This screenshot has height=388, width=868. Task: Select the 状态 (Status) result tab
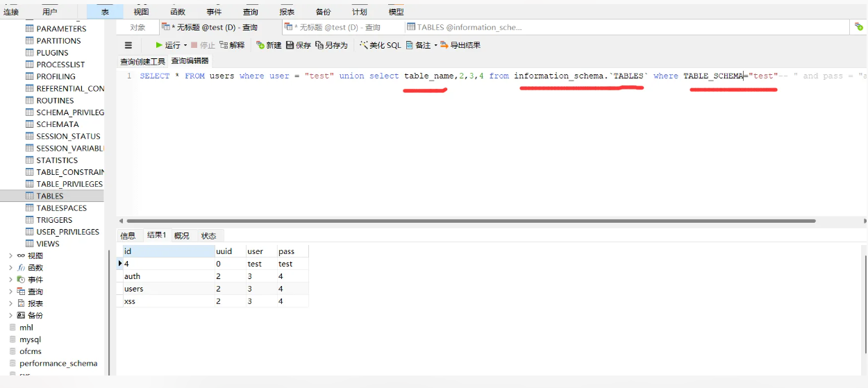[x=208, y=236]
